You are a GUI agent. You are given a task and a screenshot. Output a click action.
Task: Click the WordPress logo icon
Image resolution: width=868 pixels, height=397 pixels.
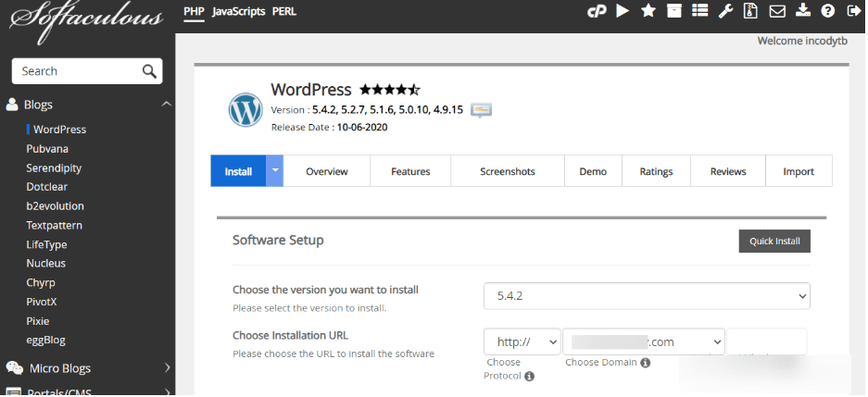(245, 110)
